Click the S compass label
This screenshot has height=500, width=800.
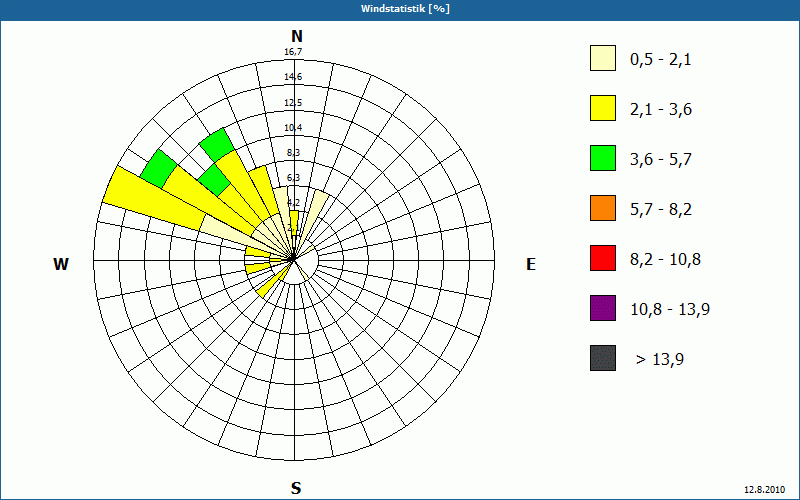click(x=296, y=488)
